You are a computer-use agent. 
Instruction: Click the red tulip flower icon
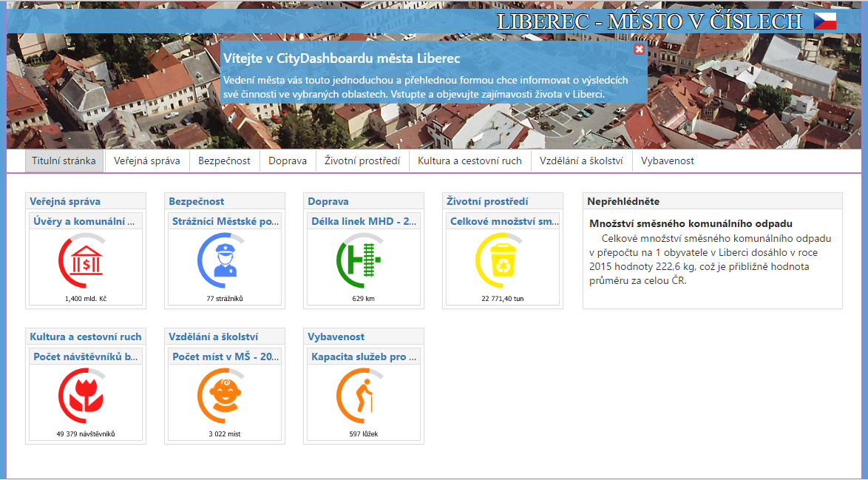pyautogui.click(x=85, y=396)
